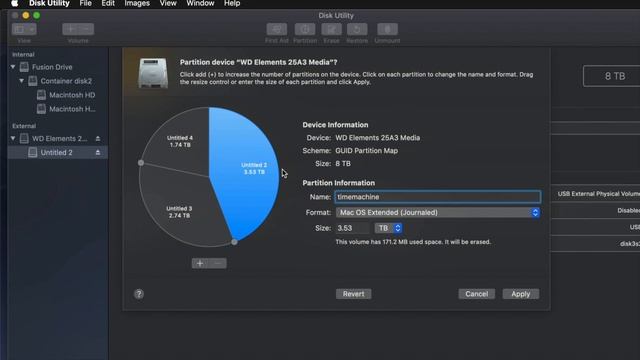Click the Fusion Drive disk icon
640x360 pixels.
tap(24, 67)
